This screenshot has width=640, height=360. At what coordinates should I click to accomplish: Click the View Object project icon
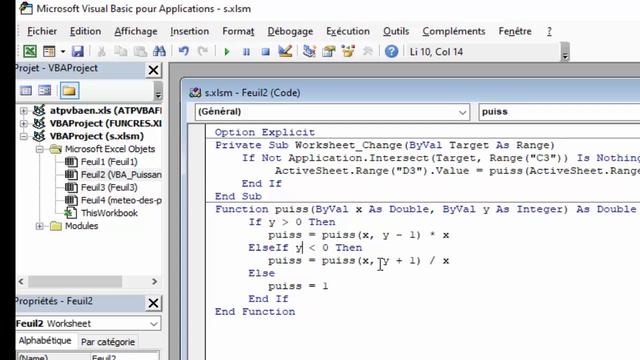click(x=44, y=91)
